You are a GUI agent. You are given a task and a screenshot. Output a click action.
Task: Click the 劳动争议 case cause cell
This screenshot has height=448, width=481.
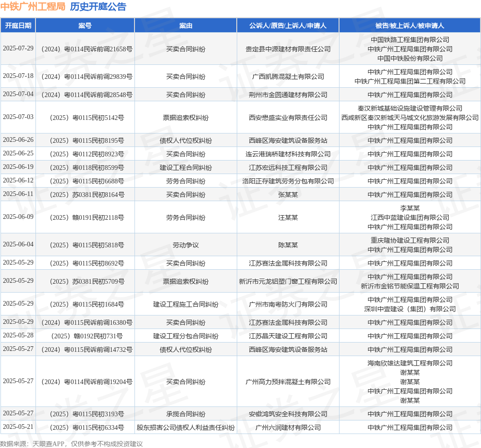coord(185,245)
